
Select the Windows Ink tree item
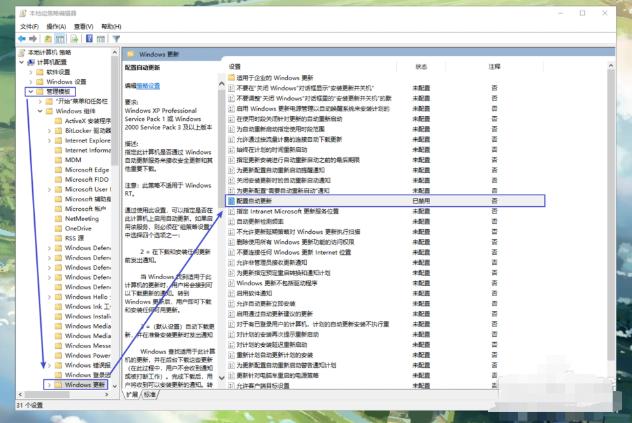point(87,306)
